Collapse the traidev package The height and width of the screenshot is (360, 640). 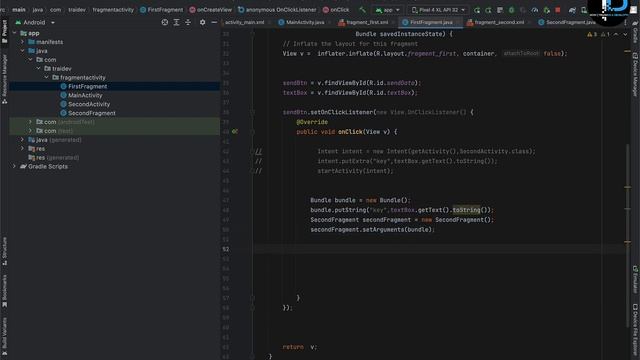[38, 68]
